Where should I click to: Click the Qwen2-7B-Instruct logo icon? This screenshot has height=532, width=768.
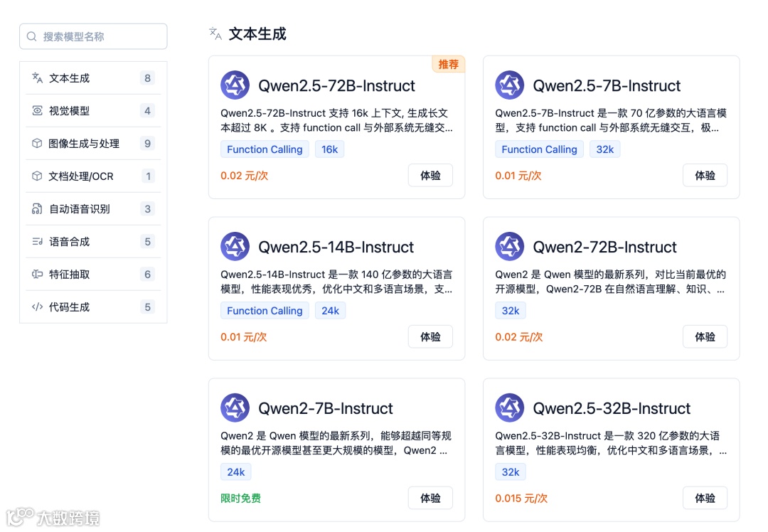(235, 408)
